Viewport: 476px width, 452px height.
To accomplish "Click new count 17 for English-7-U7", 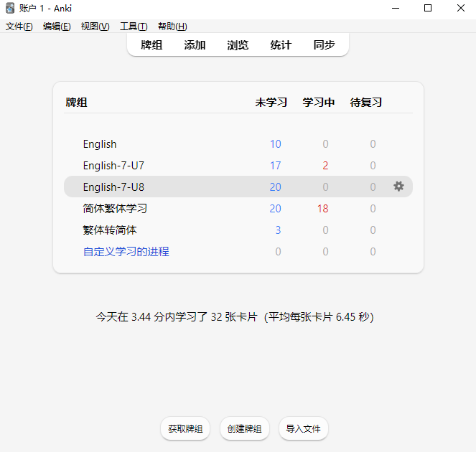I will tap(276, 165).
